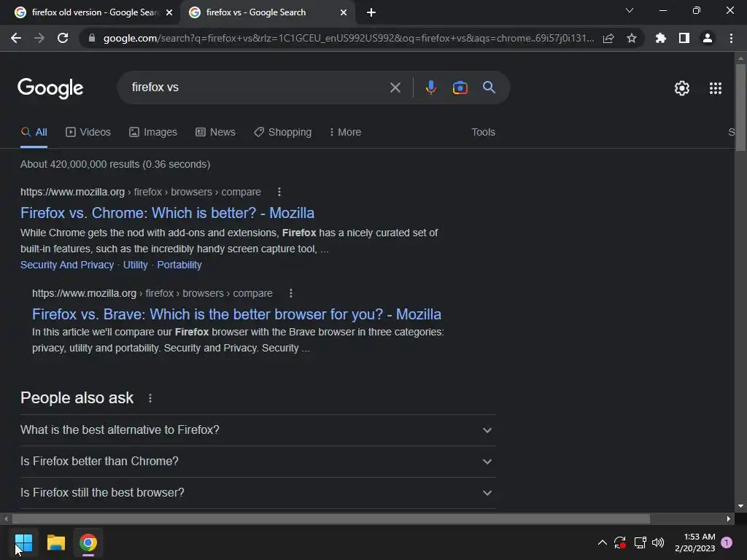747x560 pixels.
Task: Start voice search with microphone icon
Action: [x=430, y=87]
